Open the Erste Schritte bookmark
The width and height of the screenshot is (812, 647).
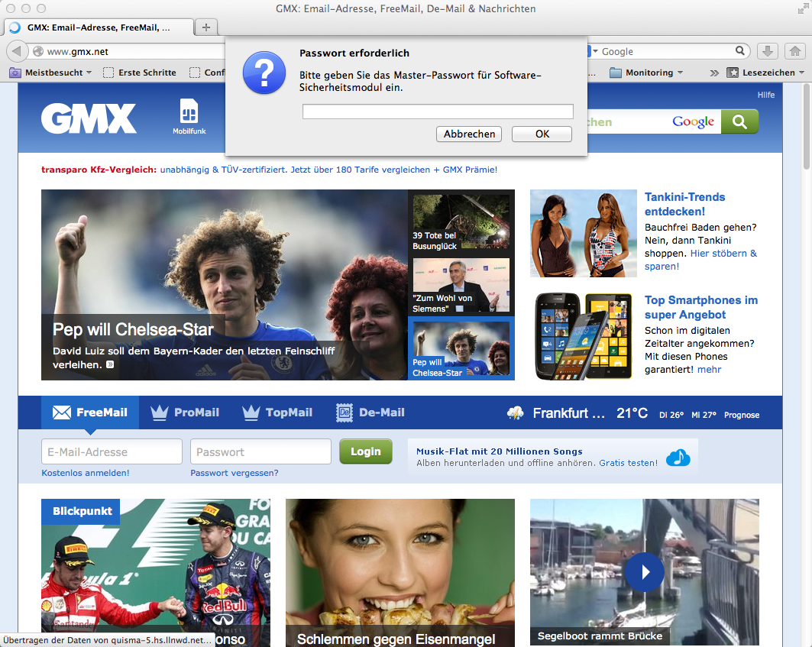pyautogui.click(x=140, y=73)
